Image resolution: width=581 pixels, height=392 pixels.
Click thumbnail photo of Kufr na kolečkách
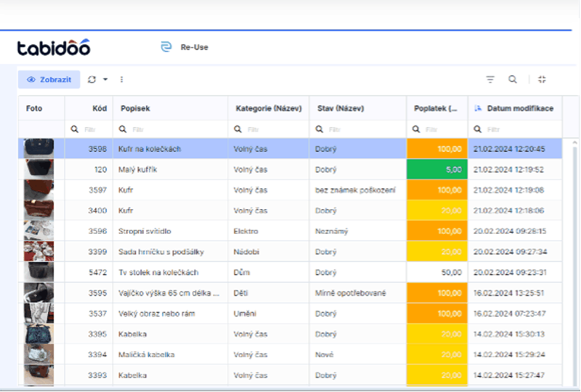(x=38, y=148)
